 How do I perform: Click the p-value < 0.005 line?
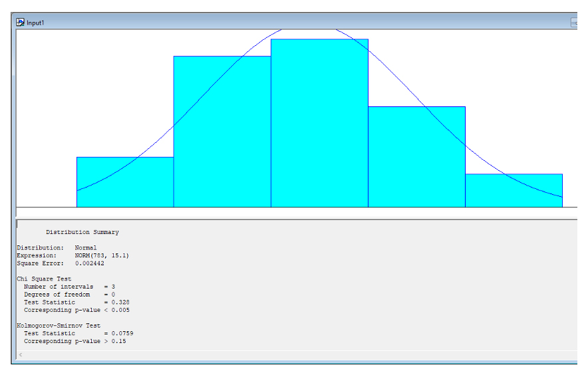point(76,310)
